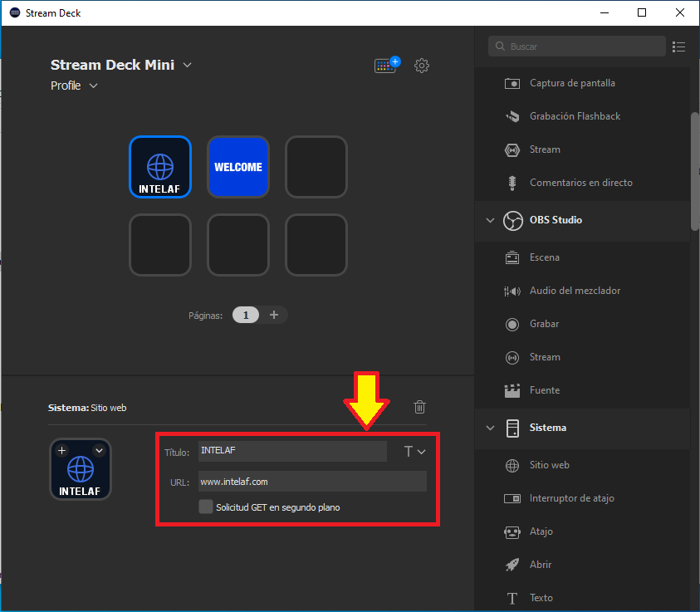The image size is (700, 612).
Task: Open the title text style dropdown
Action: click(414, 452)
